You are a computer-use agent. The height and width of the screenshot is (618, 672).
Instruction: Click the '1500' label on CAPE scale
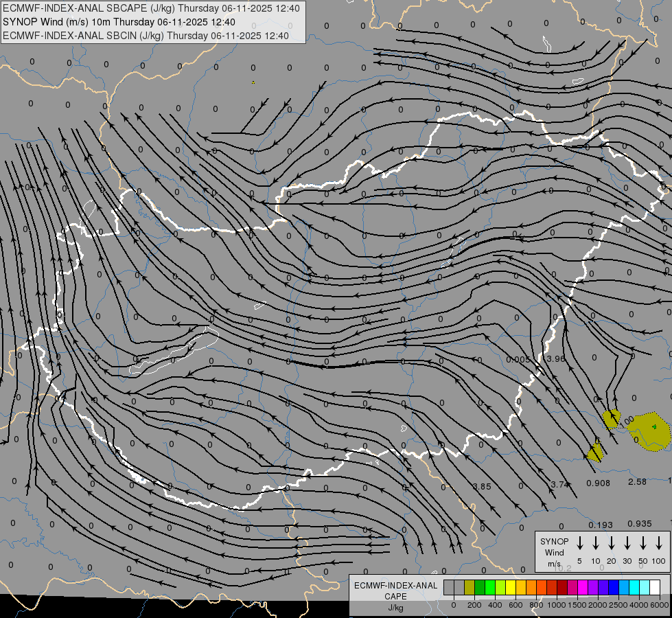[x=577, y=605]
